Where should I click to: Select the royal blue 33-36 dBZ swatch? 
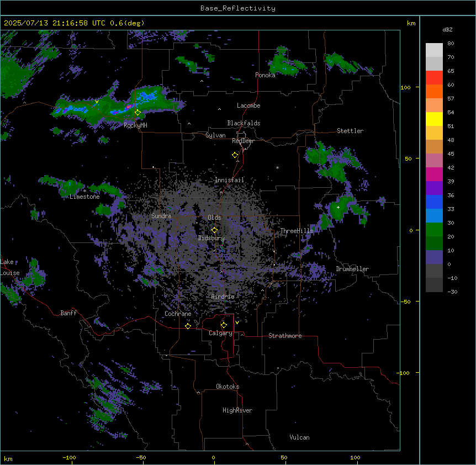434,202
